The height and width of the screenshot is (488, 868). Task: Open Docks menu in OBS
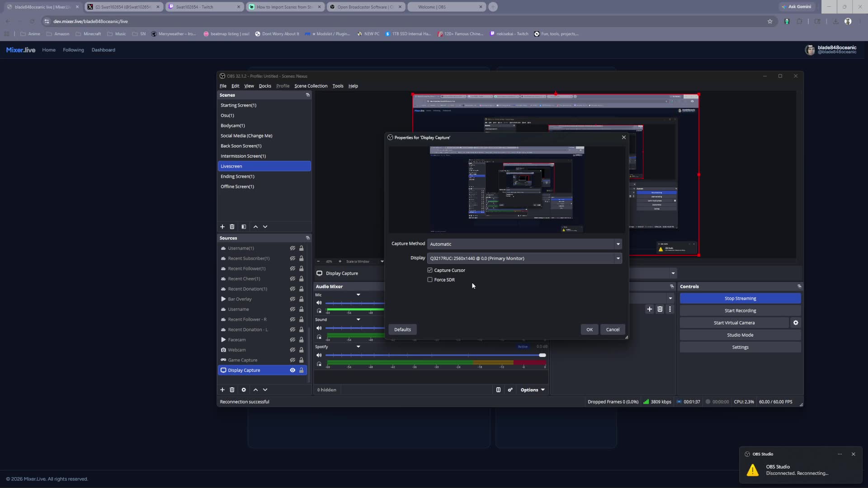265,86
